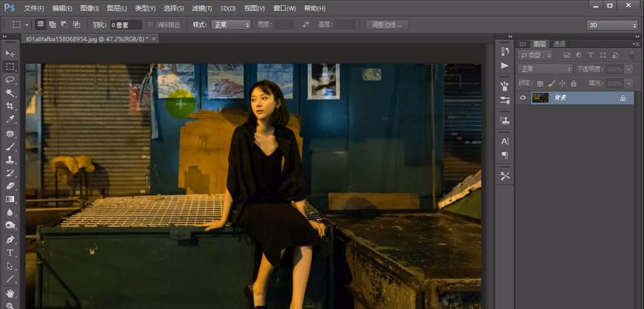This screenshot has width=644, height=309.
Task: Select the Eyedropper tool
Action: (10, 119)
